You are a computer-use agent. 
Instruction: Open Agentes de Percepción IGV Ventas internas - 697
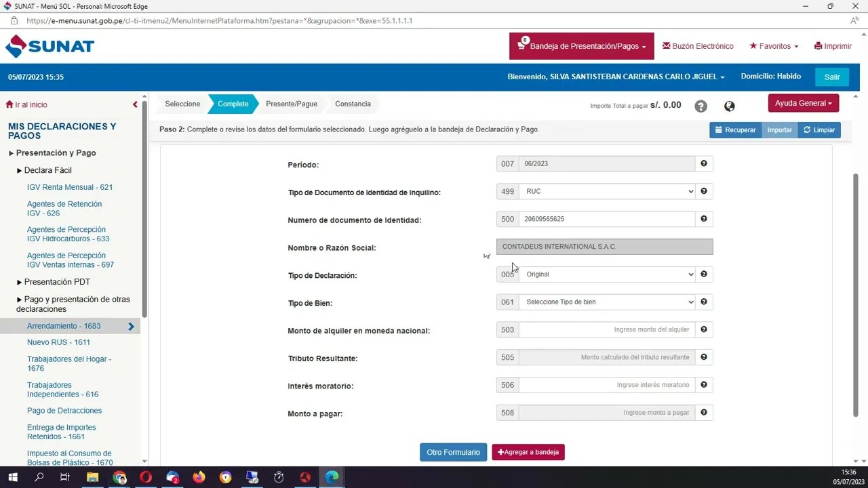(x=71, y=260)
